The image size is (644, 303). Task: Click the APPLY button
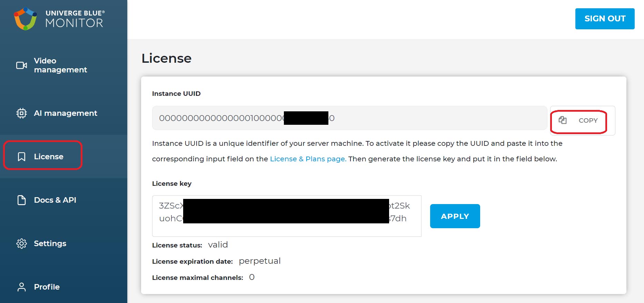pyautogui.click(x=455, y=216)
